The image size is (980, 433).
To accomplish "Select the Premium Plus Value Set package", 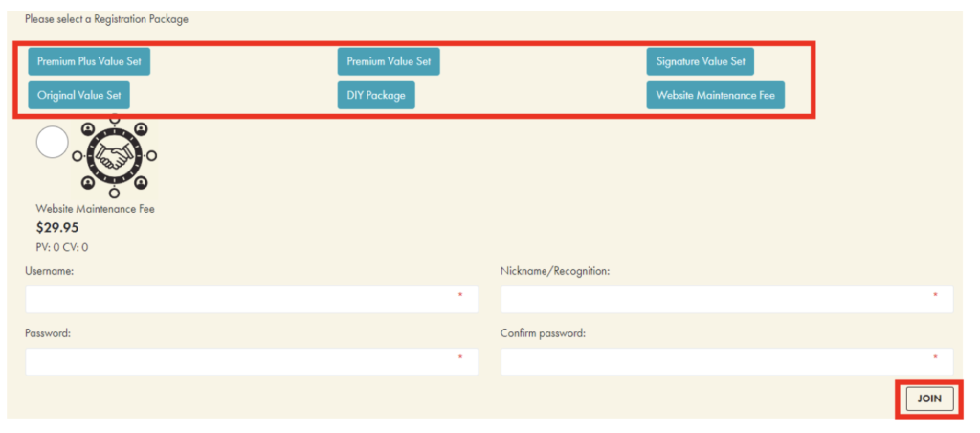I will (89, 62).
